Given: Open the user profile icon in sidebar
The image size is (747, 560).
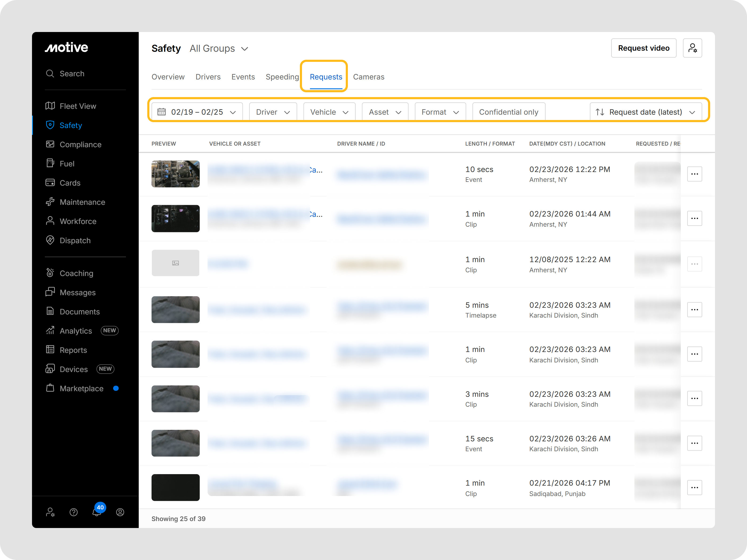Looking at the screenshot, I should pyautogui.click(x=120, y=512).
